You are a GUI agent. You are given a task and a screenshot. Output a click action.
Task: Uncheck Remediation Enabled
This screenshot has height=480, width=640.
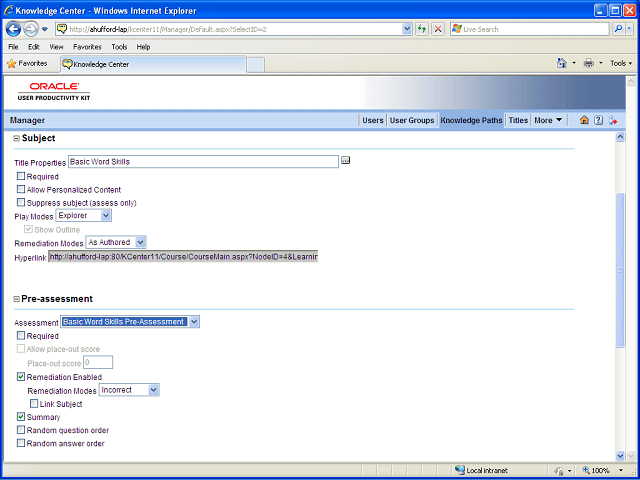click(x=21, y=377)
